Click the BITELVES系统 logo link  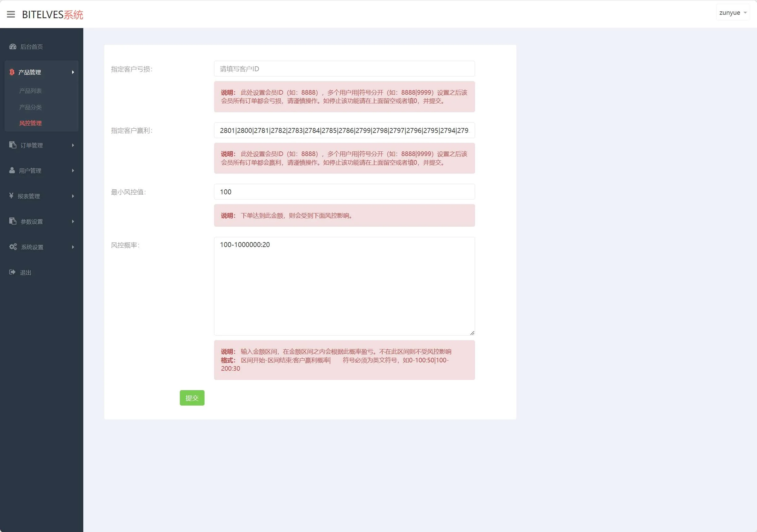tap(52, 14)
